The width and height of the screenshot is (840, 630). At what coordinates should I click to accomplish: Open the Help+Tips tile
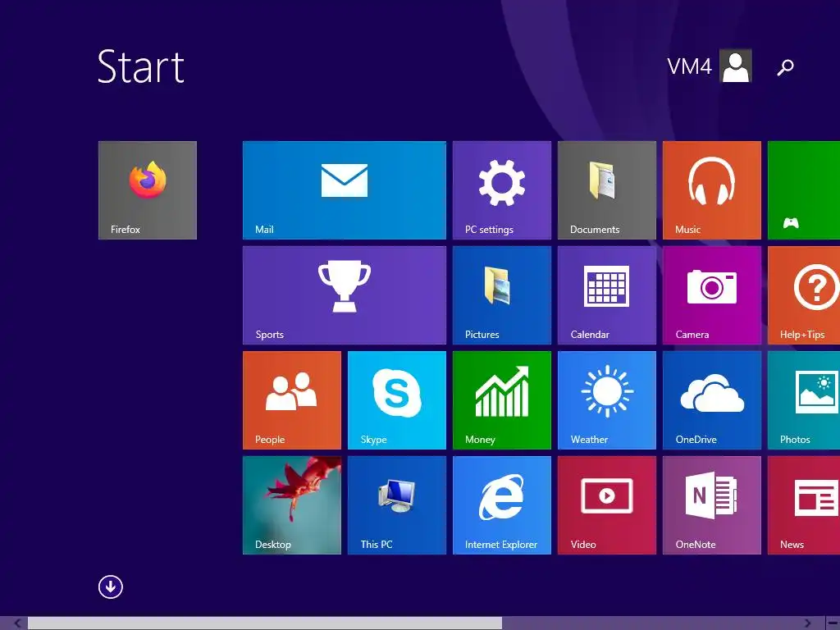click(804, 295)
